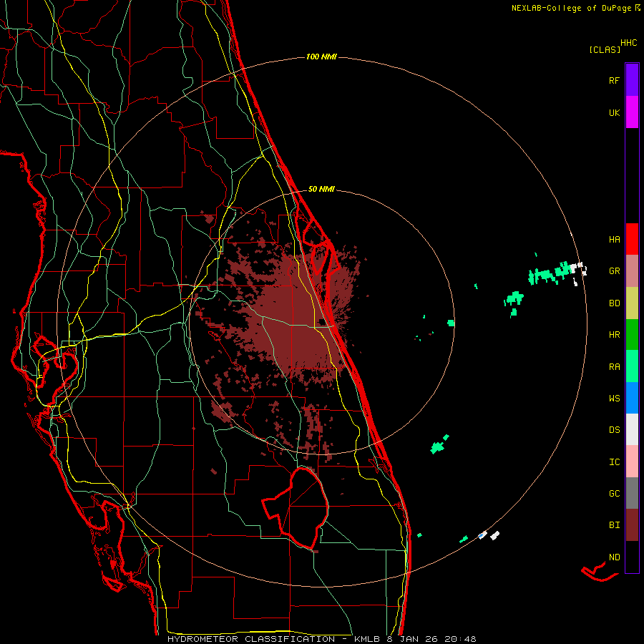Click the [CLAS] units label

pyautogui.click(x=605, y=50)
